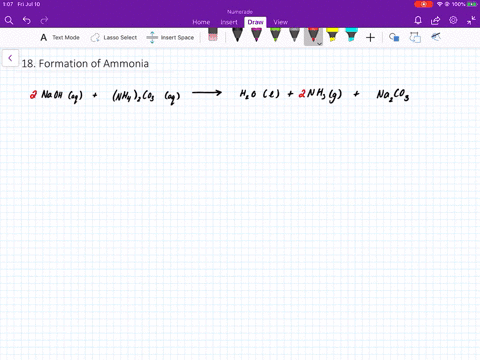Switch to the View tab

[x=280, y=22]
